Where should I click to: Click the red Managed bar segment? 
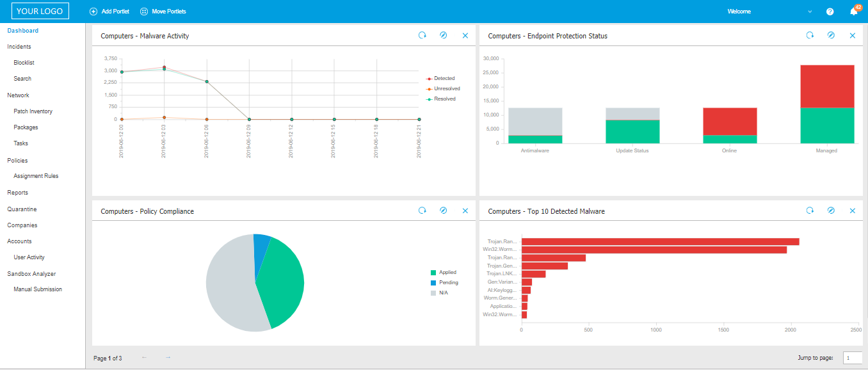tap(827, 86)
